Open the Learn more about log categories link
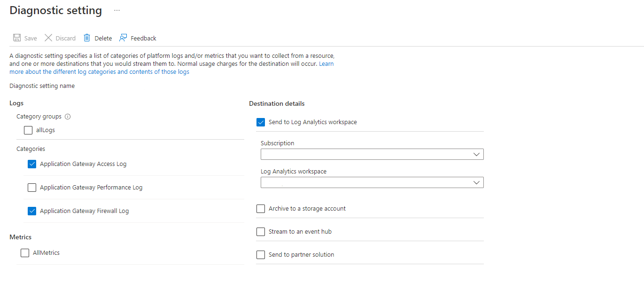644x307 pixels. tap(99, 72)
